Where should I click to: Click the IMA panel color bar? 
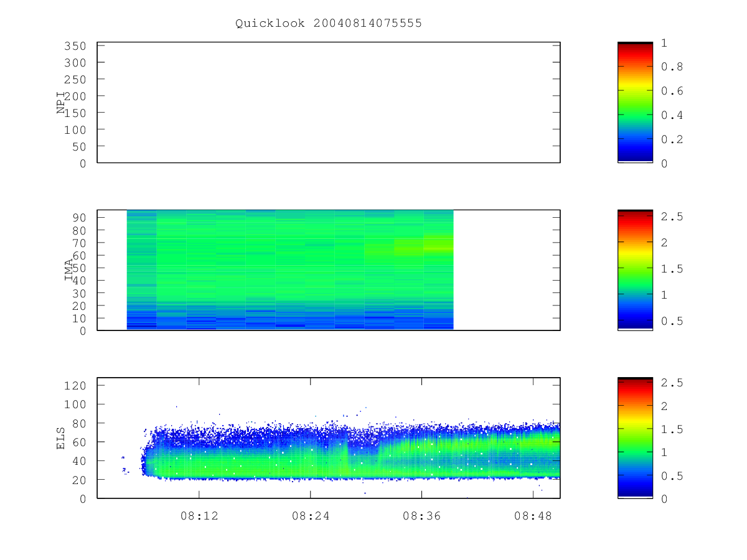(x=635, y=270)
